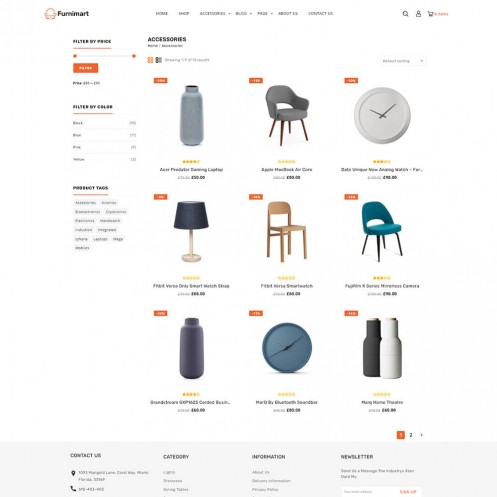Open the user account icon
This screenshot has height=497, width=497.
pyautogui.click(x=418, y=14)
